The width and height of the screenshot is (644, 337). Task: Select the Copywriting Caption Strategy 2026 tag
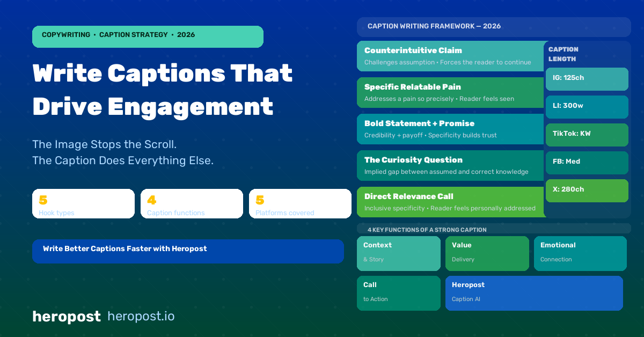click(148, 36)
